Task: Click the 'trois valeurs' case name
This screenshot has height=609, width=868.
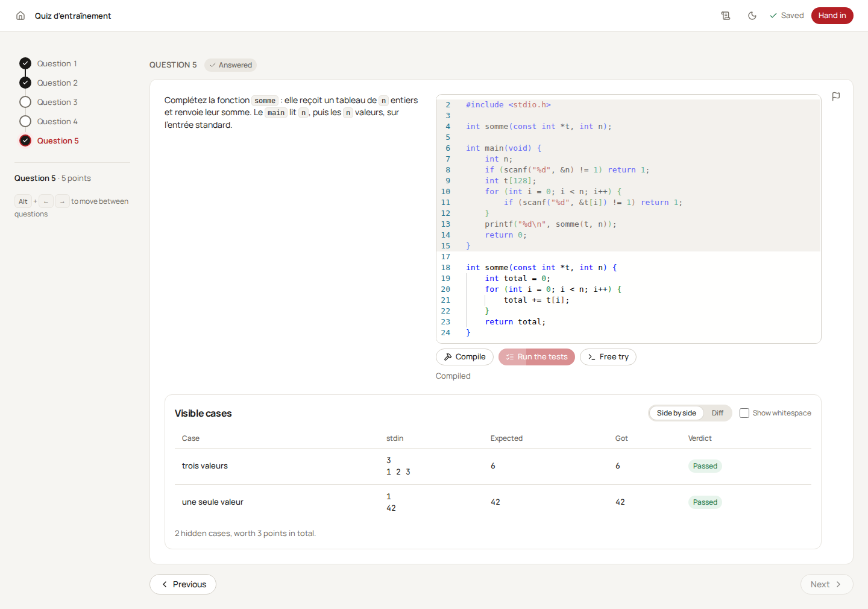Action: [x=205, y=466]
